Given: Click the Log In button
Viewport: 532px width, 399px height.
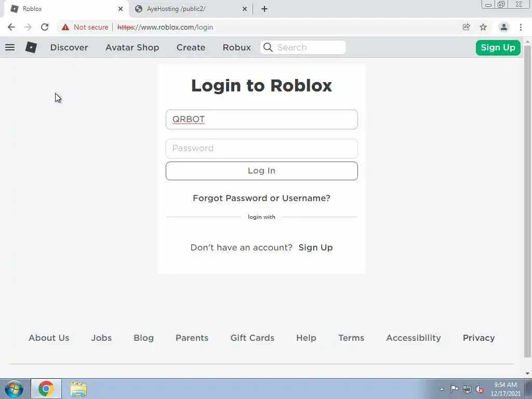Looking at the screenshot, I should (262, 170).
